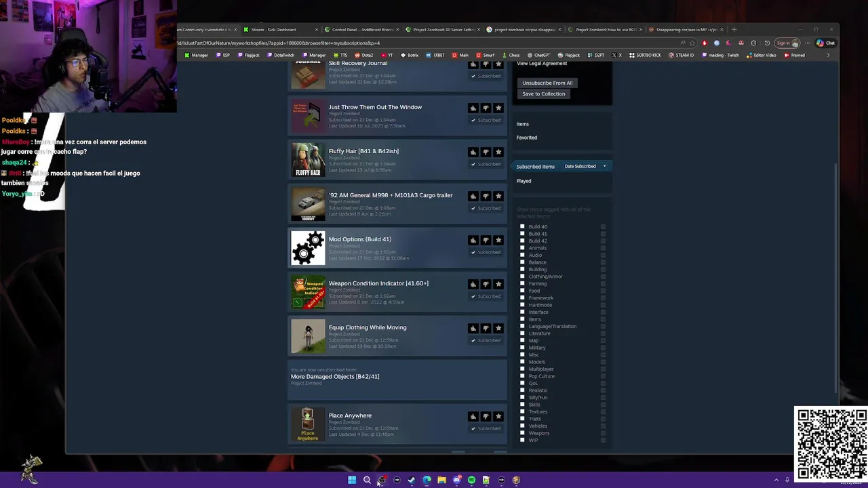Image resolution: width=868 pixels, height=488 pixels.
Task: Favorite the Equip Clothing While Moving mod
Action: [x=498, y=328]
